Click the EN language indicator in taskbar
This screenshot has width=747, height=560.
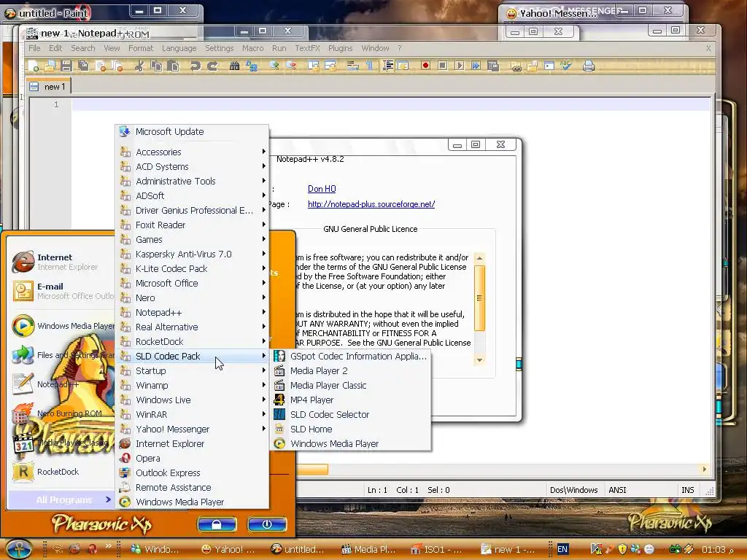point(562,549)
